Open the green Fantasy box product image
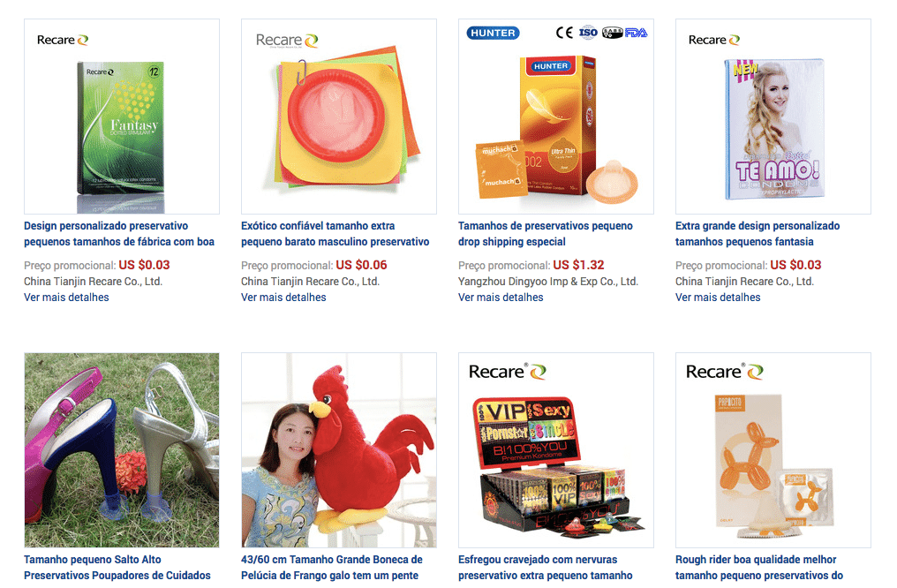Screen dimensions: 897x588 coord(121,117)
